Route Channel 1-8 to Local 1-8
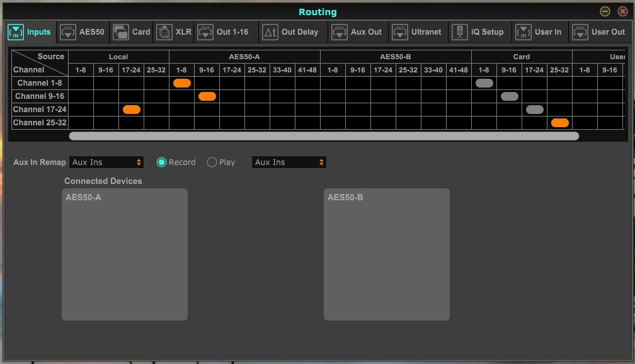The image size is (635, 364). pyautogui.click(x=81, y=83)
